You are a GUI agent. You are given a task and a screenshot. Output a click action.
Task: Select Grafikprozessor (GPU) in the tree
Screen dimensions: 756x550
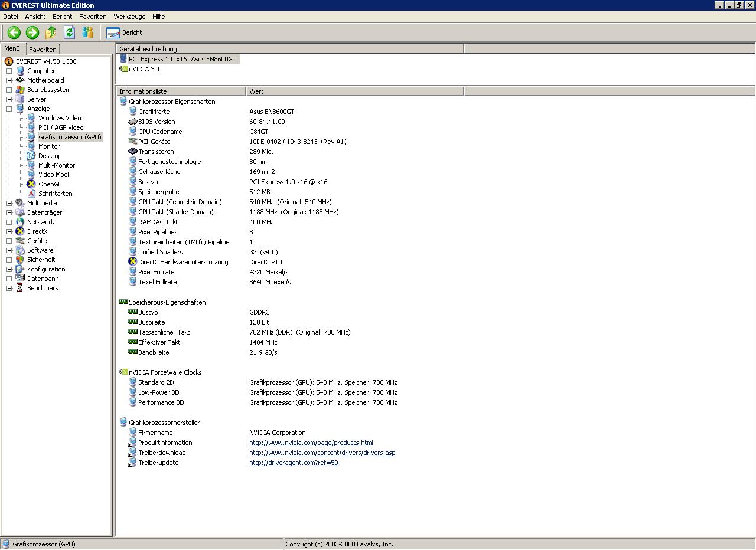70,137
